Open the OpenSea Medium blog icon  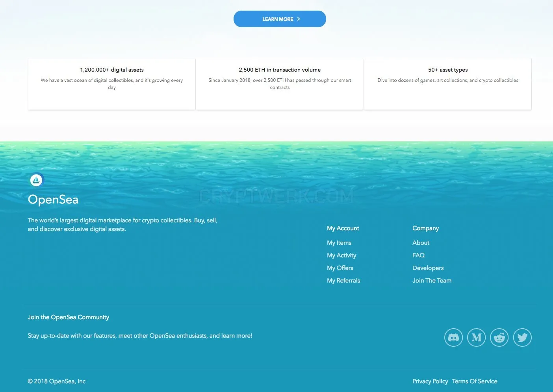point(477,337)
